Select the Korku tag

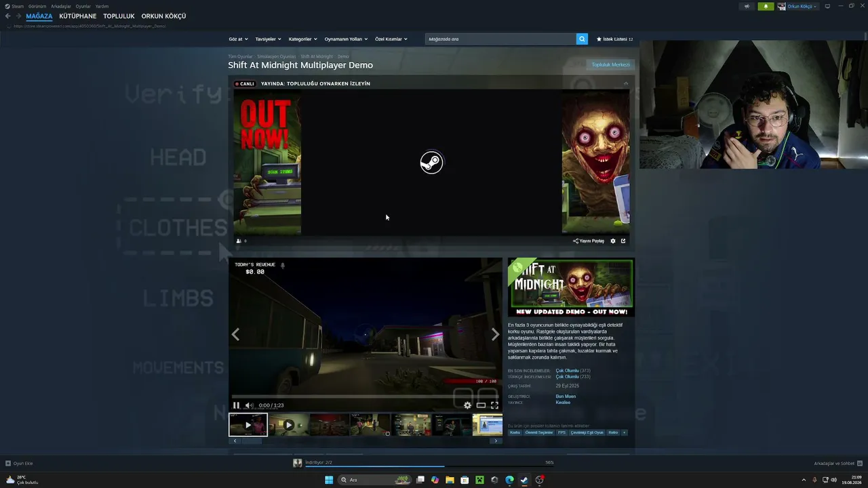pyautogui.click(x=515, y=432)
